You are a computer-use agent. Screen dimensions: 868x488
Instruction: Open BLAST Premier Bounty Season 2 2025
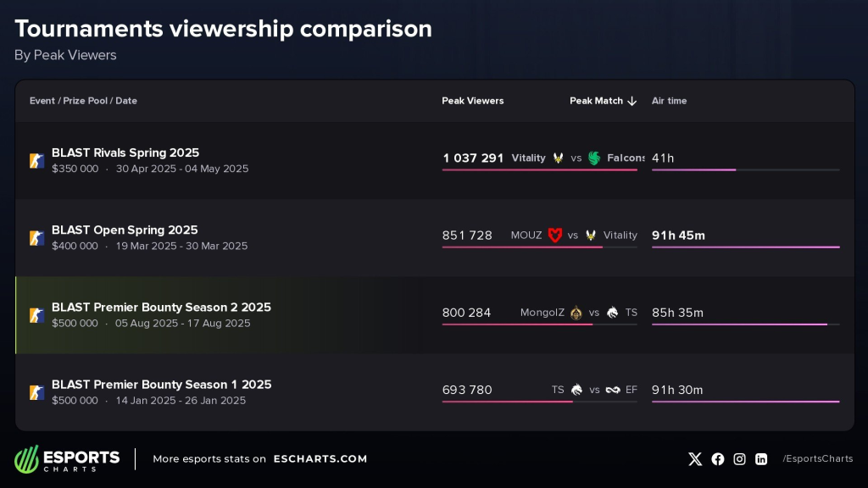(161, 307)
